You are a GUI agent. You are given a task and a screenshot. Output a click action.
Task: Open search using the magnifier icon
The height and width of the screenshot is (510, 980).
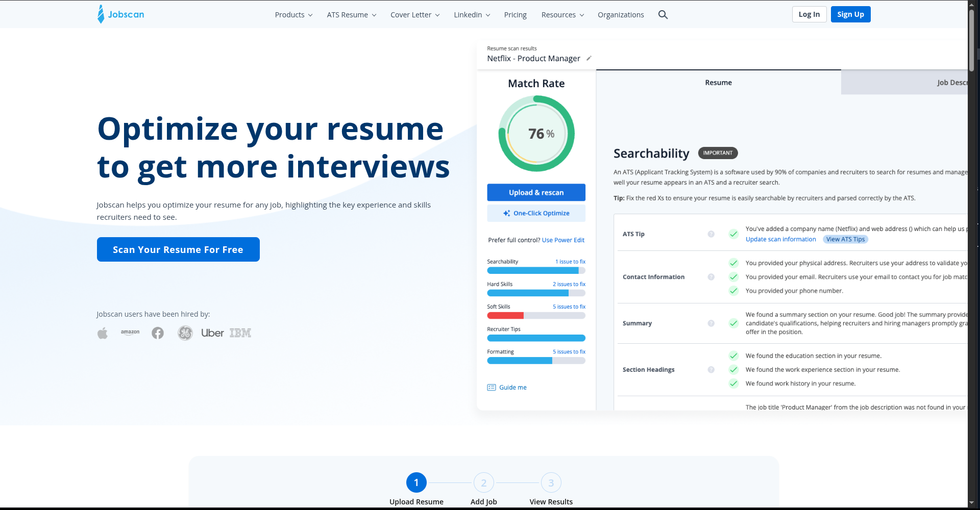coord(663,15)
